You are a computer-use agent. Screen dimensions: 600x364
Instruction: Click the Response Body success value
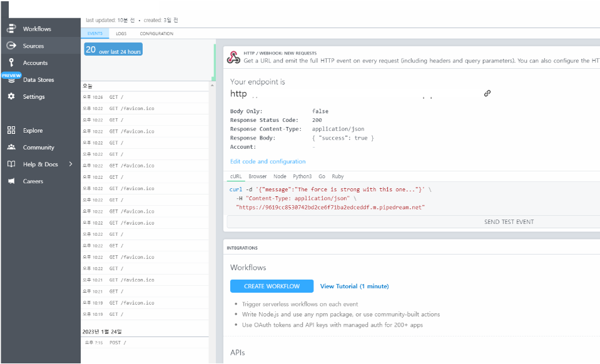343,138
